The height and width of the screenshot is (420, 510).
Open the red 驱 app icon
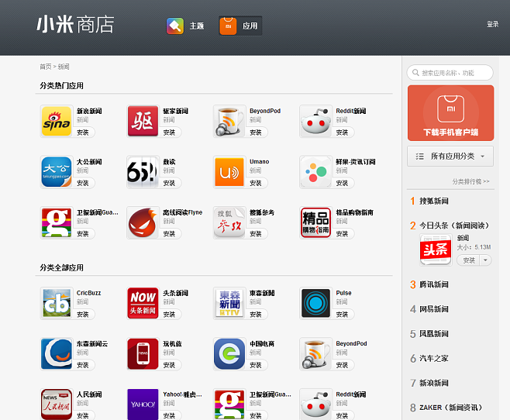143,121
